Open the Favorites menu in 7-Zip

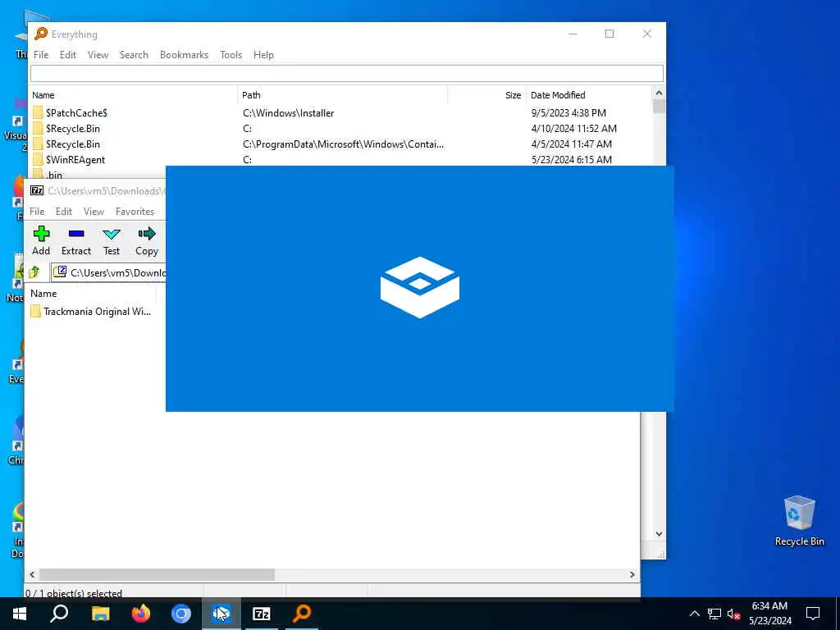(x=135, y=212)
